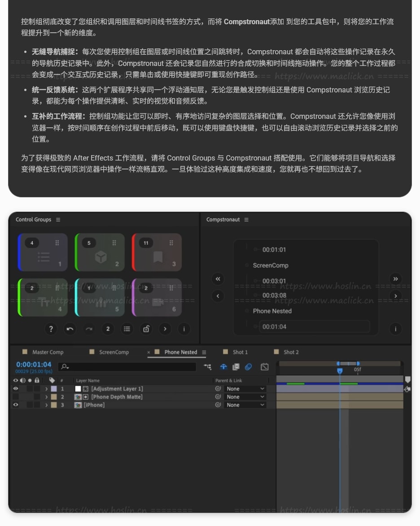420x526 pixels.
Task: Hide the iPhone layer eye
Action: point(15,405)
